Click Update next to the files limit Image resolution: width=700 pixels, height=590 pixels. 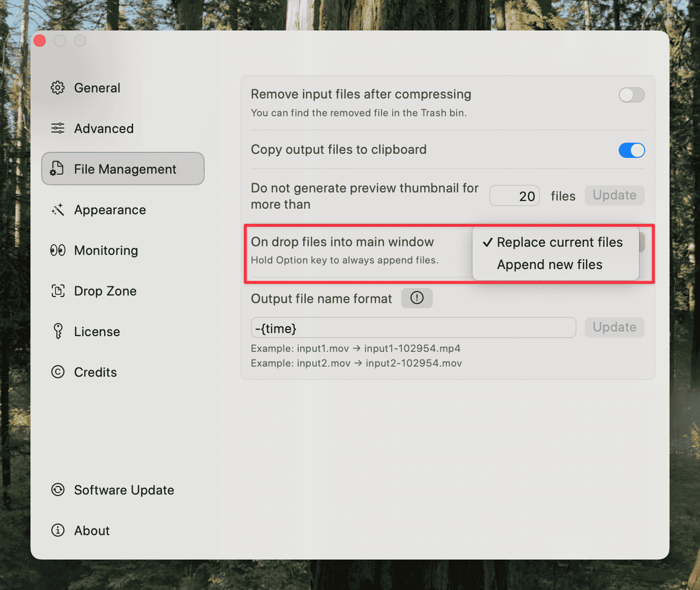(x=614, y=195)
